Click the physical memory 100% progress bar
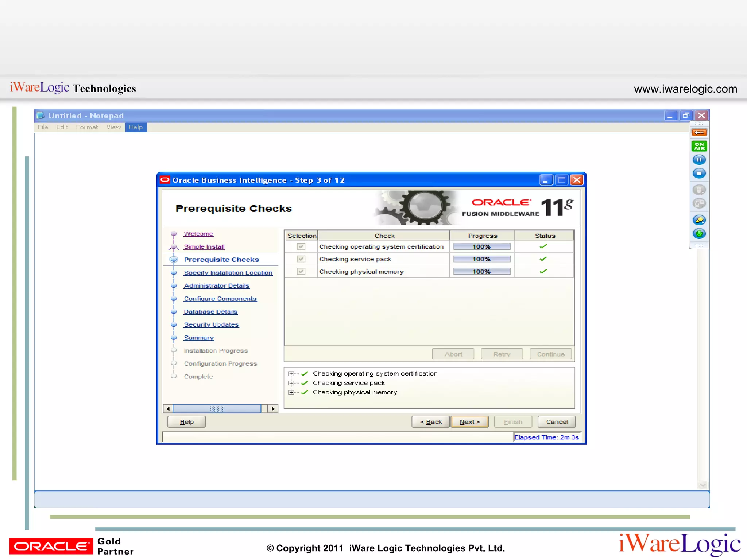Image resolution: width=747 pixels, height=560 pixels. pyautogui.click(x=481, y=272)
